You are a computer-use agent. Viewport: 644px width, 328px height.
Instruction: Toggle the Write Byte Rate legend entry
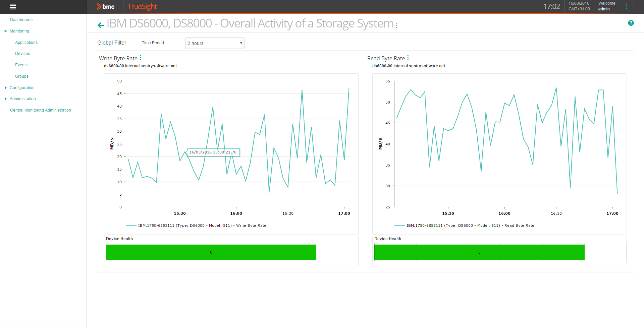click(196, 225)
